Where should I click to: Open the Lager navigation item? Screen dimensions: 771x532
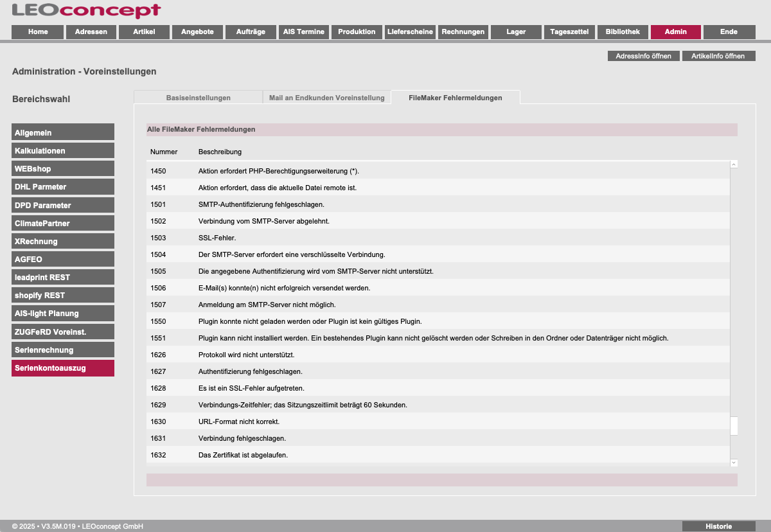coord(516,31)
